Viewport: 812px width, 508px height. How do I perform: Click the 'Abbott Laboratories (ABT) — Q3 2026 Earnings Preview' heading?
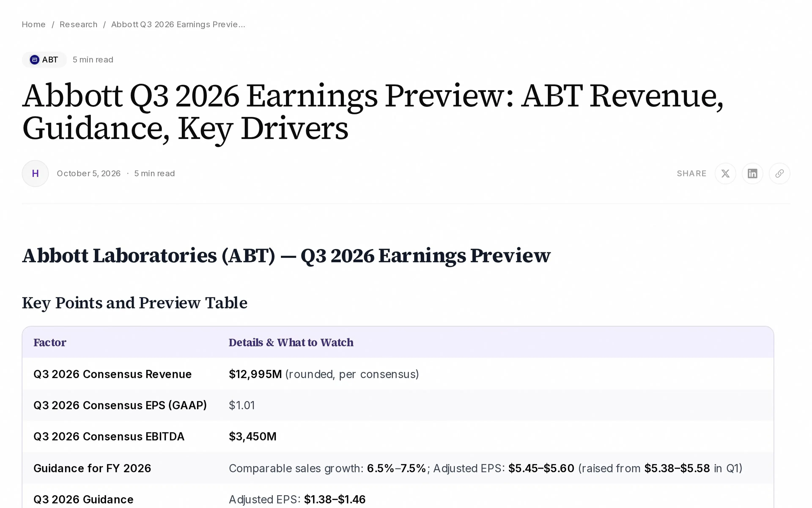tap(286, 256)
